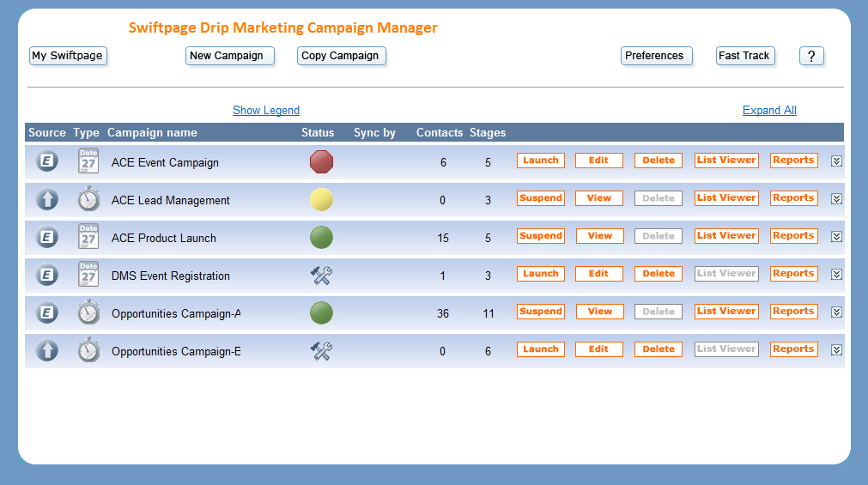Viewport: 868px width, 485px height.
Task: Click green status circle for ACE Product Launch
Action: [x=322, y=238]
